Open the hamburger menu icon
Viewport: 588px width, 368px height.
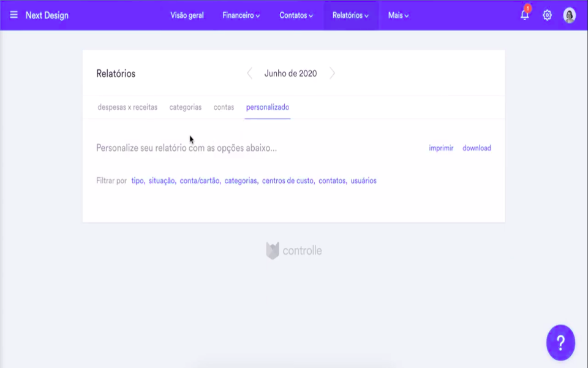[14, 15]
